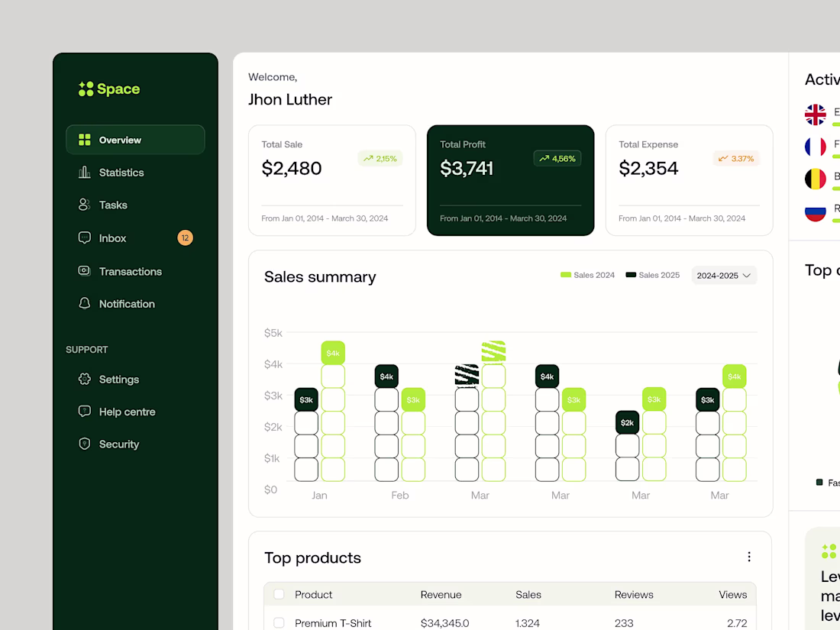This screenshot has width=840, height=630.
Task: Click the Jhon Luther user name
Action: [290, 99]
